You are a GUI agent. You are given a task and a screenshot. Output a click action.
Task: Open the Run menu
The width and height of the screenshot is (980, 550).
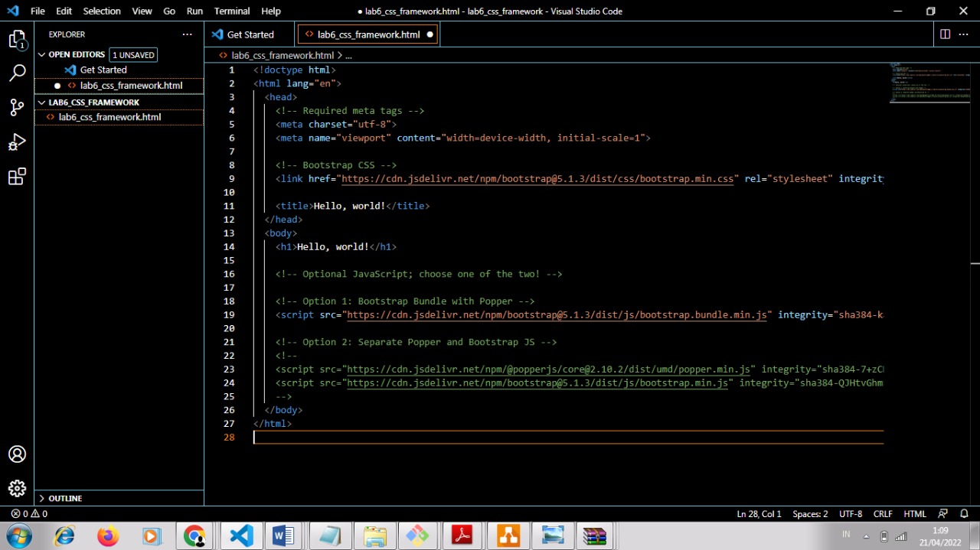pos(194,11)
